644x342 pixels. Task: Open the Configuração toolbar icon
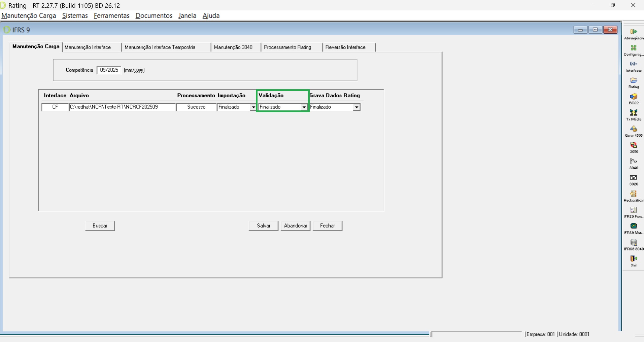click(x=634, y=48)
